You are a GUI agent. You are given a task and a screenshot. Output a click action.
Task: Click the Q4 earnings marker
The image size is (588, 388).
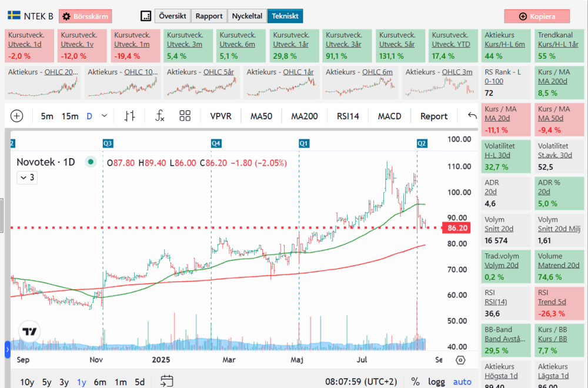[x=216, y=143]
